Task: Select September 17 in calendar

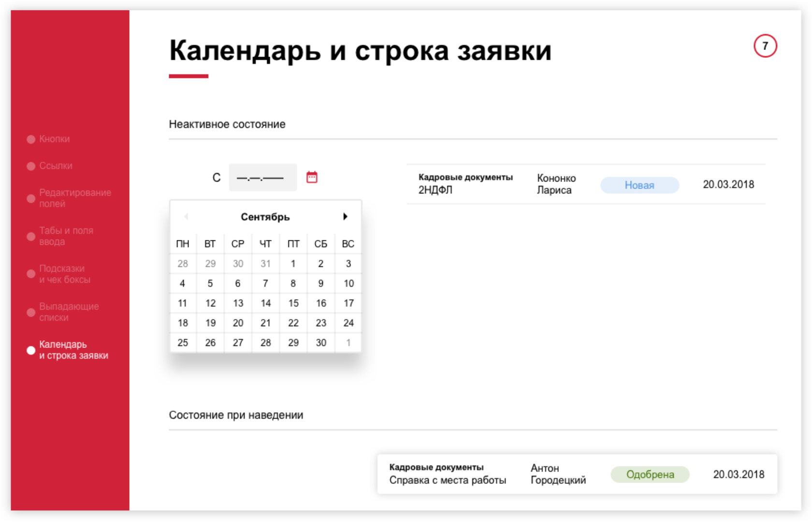Action: 348,303
